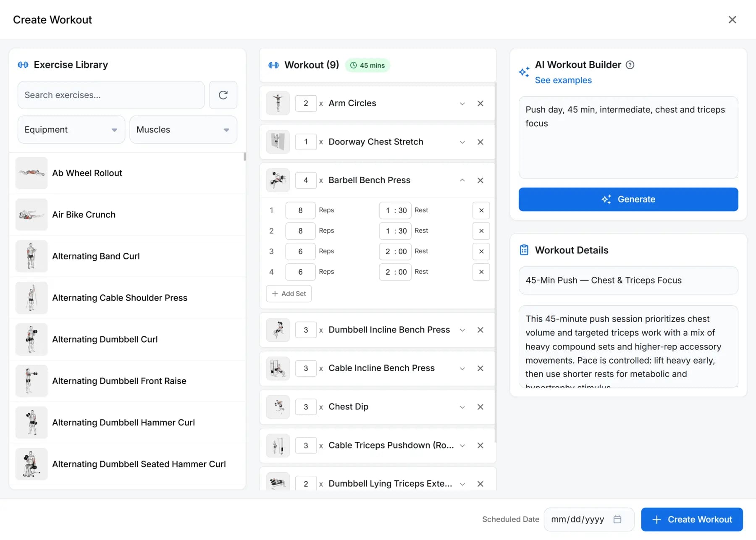
Task: Expand Dumbbell Incline Bench Press set details
Action: click(462, 330)
